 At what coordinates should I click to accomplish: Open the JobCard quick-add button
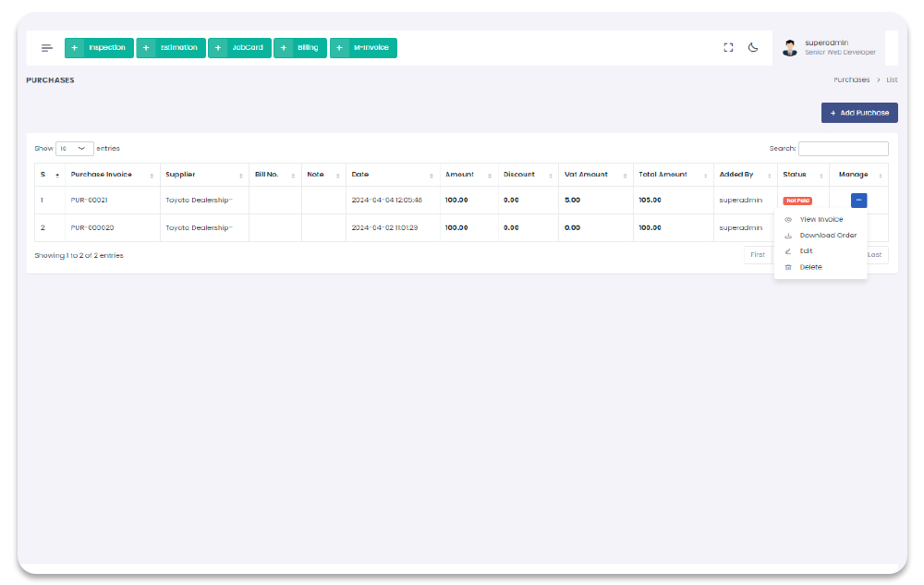(239, 48)
